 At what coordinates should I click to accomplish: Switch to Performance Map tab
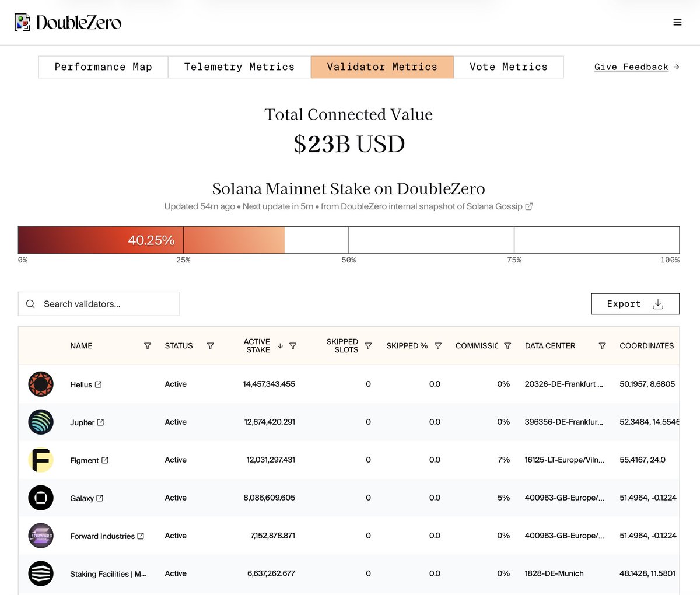(x=103, y=67)
